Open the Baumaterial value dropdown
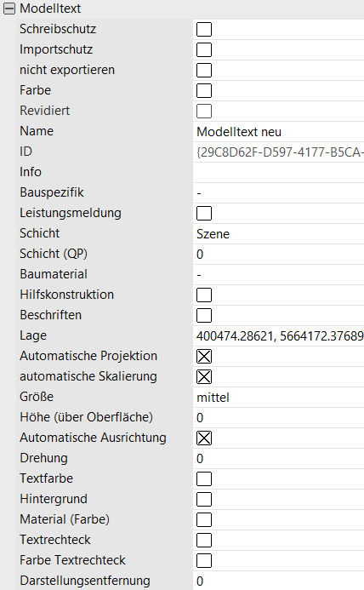 278,275
